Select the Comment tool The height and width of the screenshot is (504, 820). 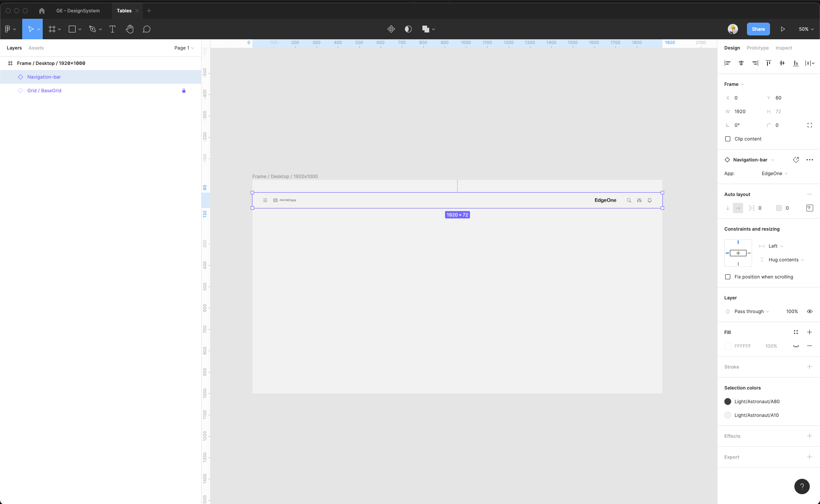(x=146, y=29)
